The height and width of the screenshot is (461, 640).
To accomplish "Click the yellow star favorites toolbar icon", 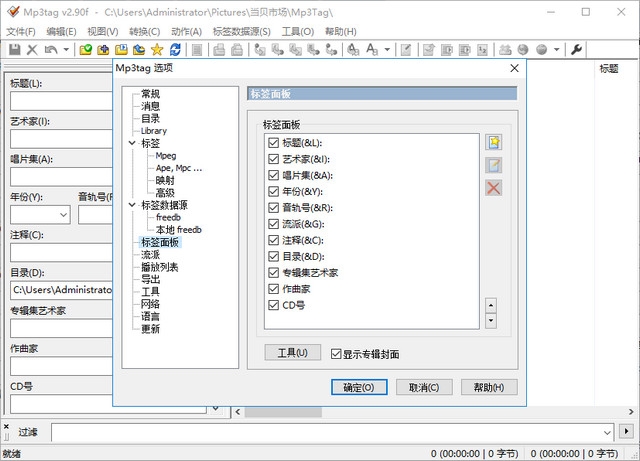I will point(157,49).
